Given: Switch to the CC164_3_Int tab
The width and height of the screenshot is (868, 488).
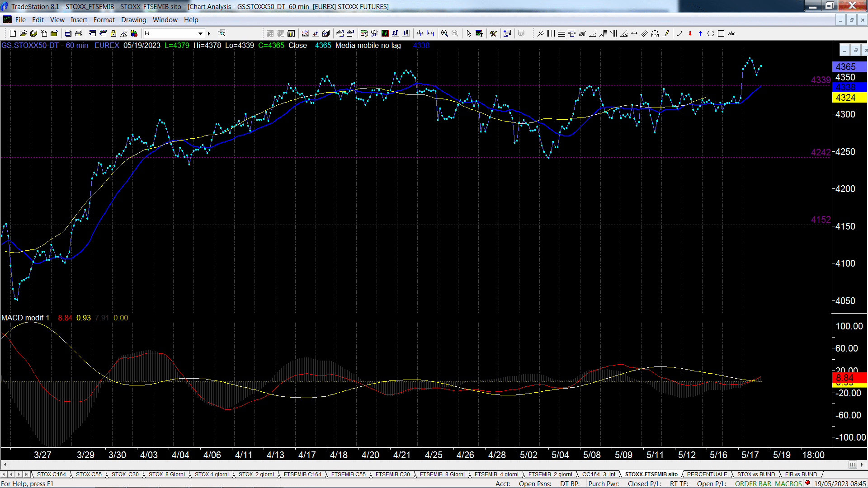Looking at the screenshot, I should (x=599, y=474).
